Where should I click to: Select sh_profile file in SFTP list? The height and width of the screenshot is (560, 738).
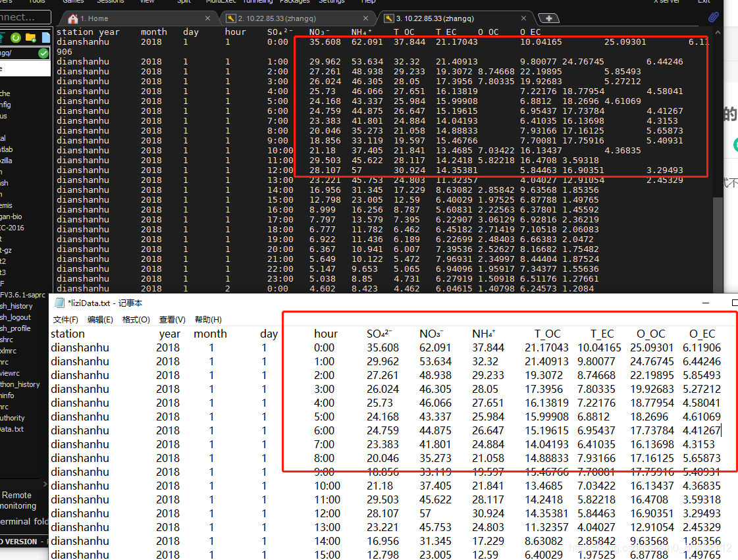[x=16, y=328]
